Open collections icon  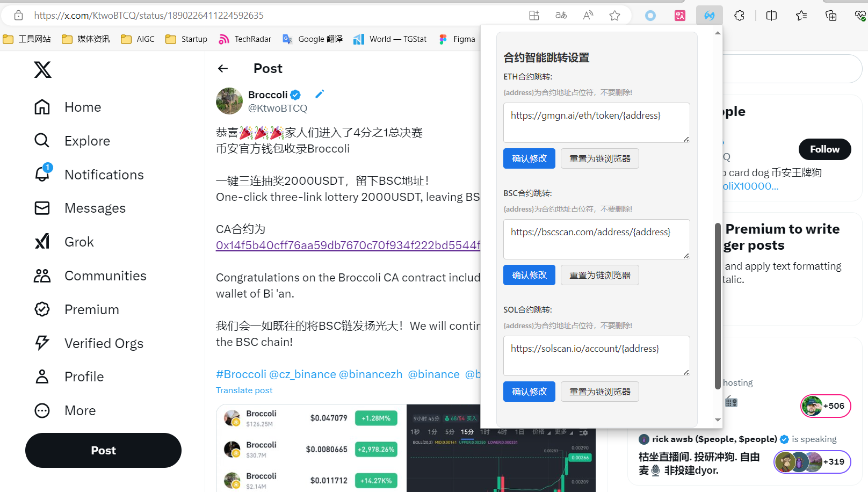point(831,16)
